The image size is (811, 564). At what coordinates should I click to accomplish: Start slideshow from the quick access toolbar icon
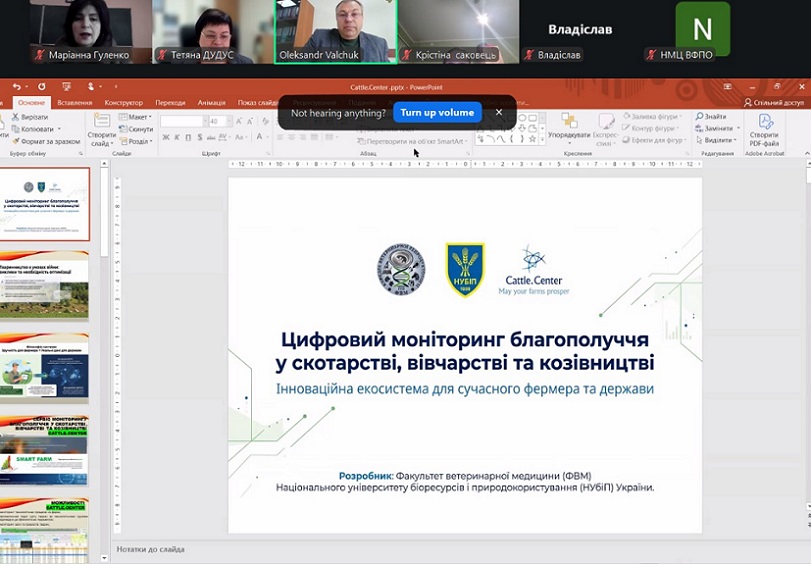click(66, 86)
